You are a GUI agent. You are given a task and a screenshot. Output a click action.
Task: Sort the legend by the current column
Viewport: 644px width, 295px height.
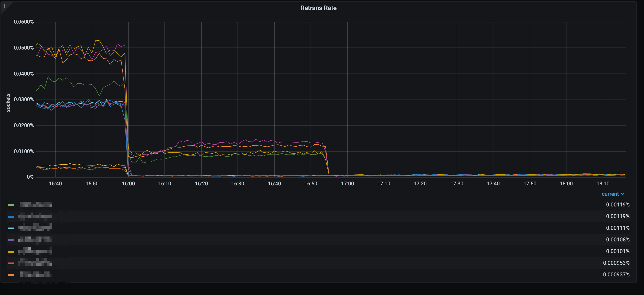(613, 194)
